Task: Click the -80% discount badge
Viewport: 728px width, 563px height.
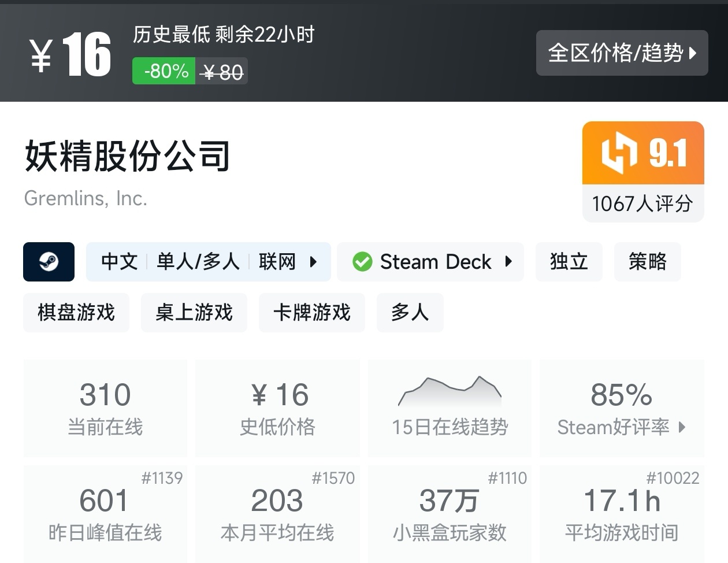Action: click(x=164, y=71)
